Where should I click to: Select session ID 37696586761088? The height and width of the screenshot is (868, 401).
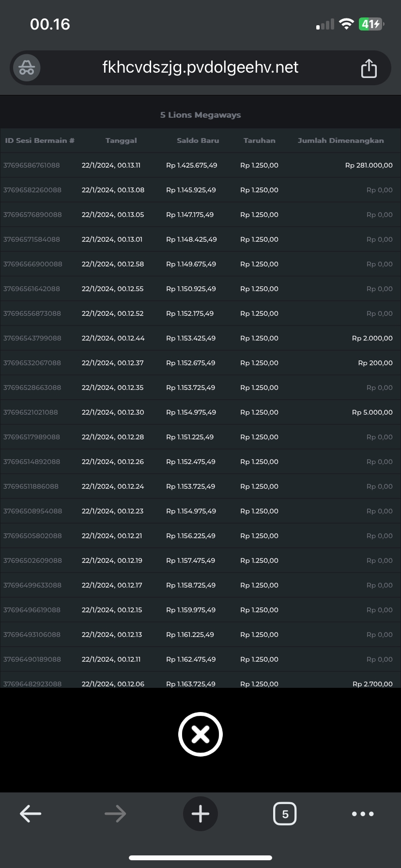[31, 165]
